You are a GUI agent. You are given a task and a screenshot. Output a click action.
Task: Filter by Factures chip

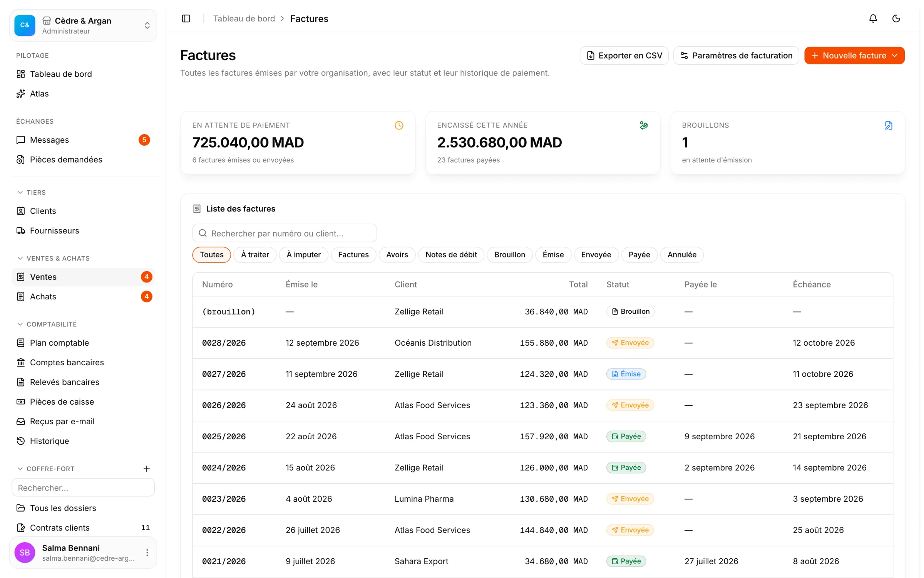click(x=353, y=255)
